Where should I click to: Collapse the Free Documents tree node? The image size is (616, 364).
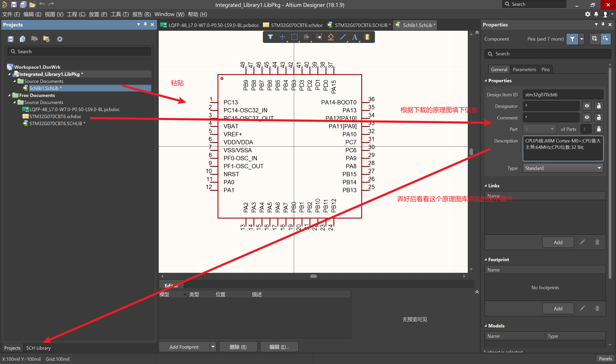[x=9, y=95]
